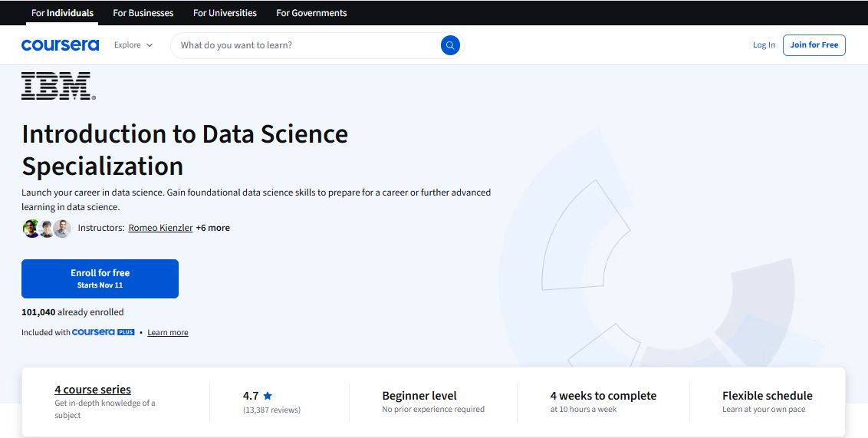Click the Learn at your own pace text
The width and height of the screenshot is (868, 438).
(x=764, y=409)
